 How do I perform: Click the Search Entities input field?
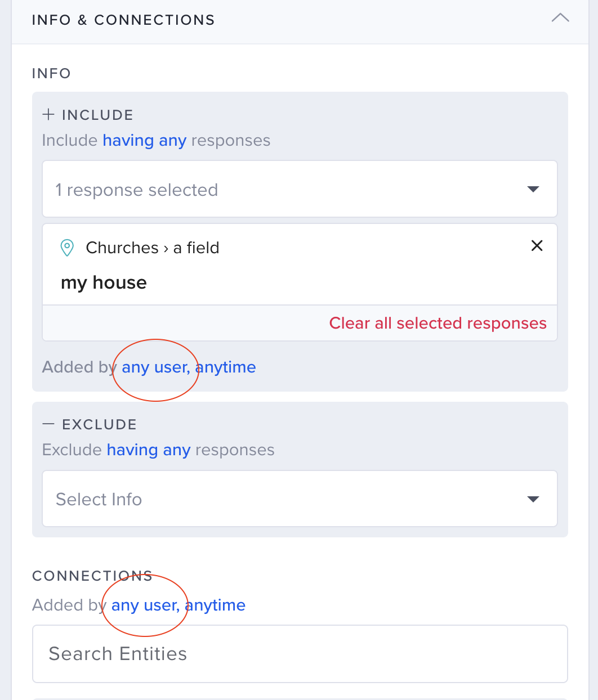tap(299, 653)
